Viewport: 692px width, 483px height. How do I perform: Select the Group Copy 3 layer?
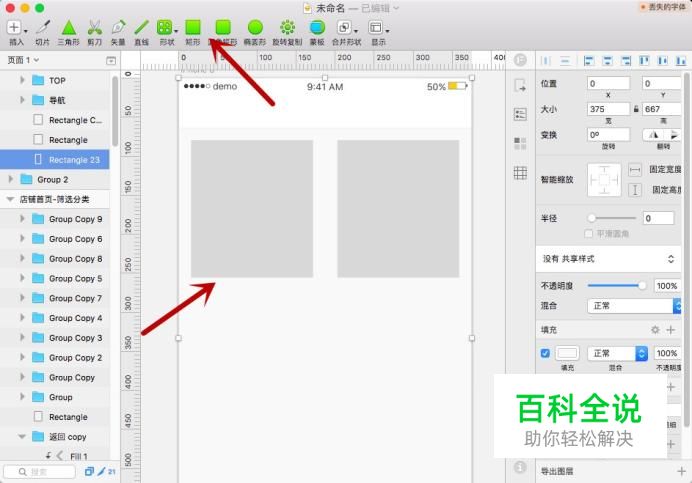coord(55,338)
